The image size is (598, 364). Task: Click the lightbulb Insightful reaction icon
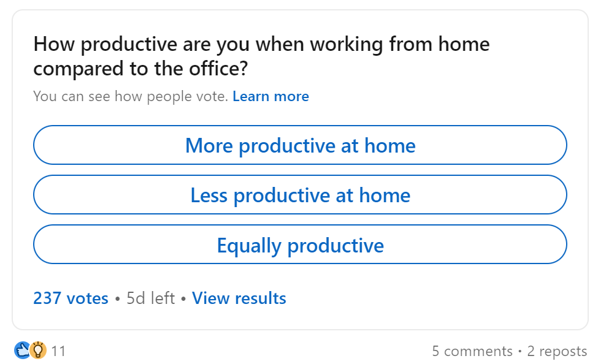pyautogui.click(x=37, y=351)
